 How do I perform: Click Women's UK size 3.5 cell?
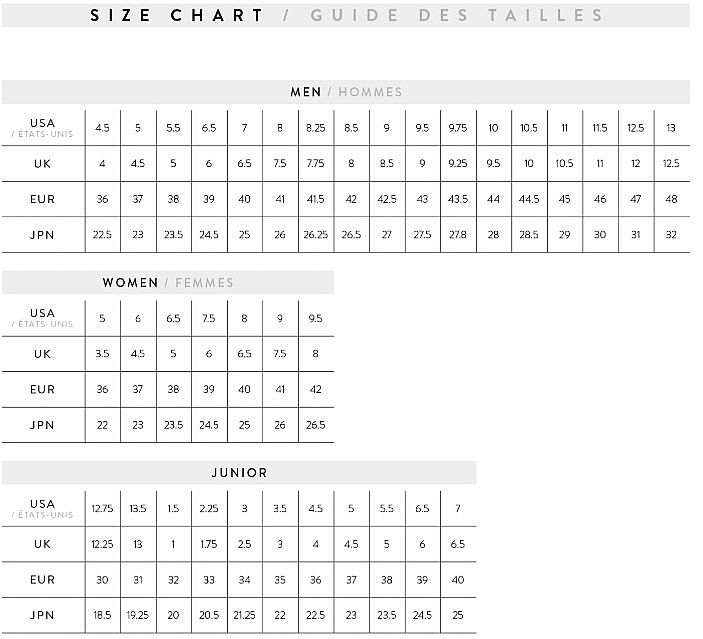pos(103,354)
